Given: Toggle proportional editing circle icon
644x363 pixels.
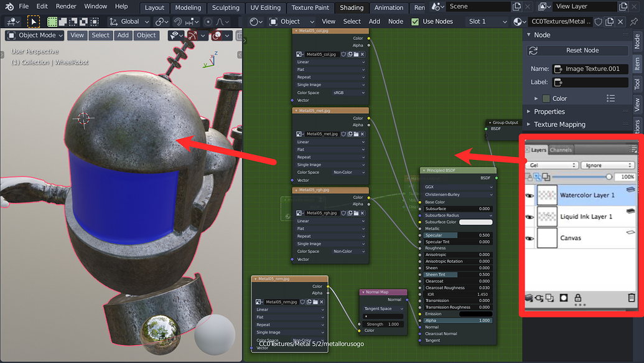Looking at the screenshot, I should coord(208,21).
